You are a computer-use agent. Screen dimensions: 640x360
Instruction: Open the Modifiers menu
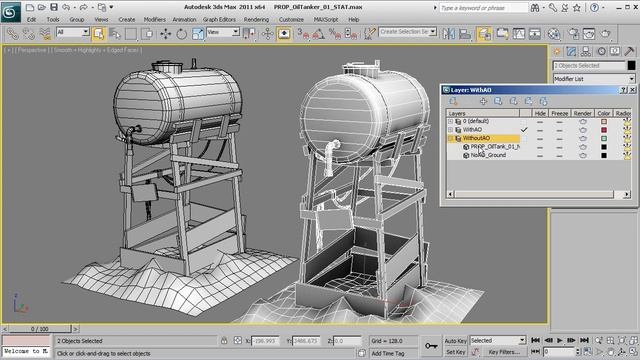click(x=155, y=19)
